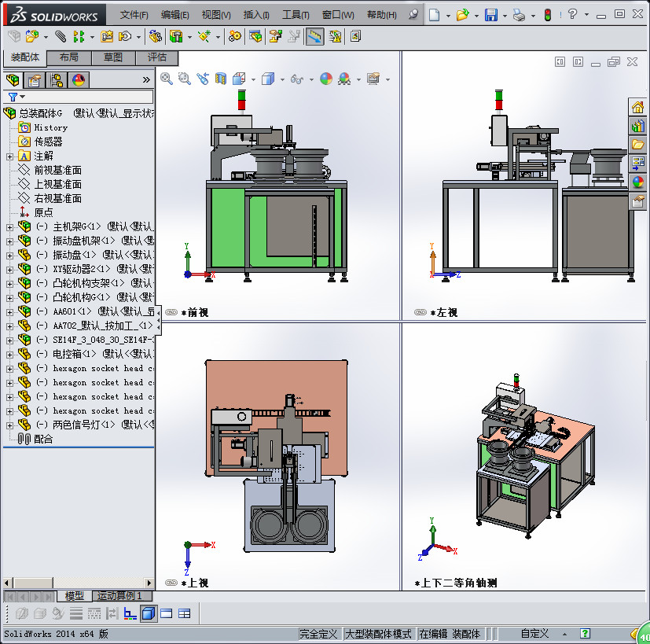The width and height of the screenshot is (650, 644).
Task: Open the Smart Fasteners tool
Action: (107, 36)
